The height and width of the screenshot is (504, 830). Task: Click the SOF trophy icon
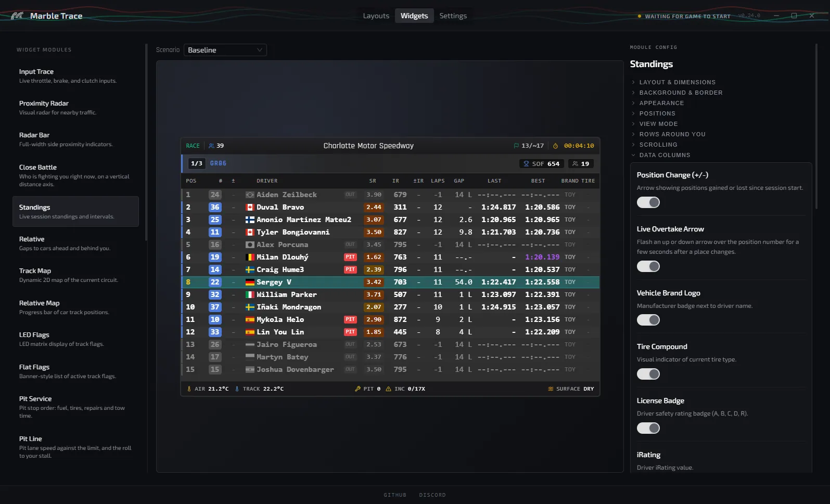pos(526,163)
